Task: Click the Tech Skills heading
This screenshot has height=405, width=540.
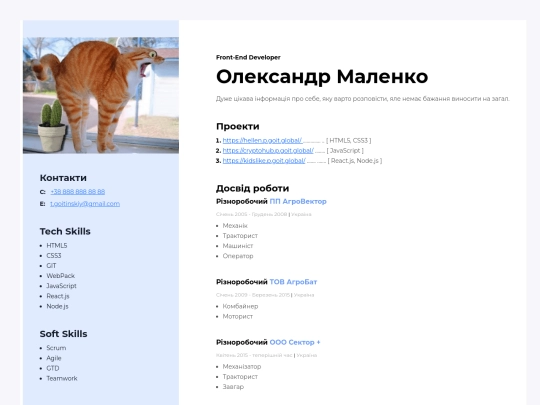Action: click(65, 231)
